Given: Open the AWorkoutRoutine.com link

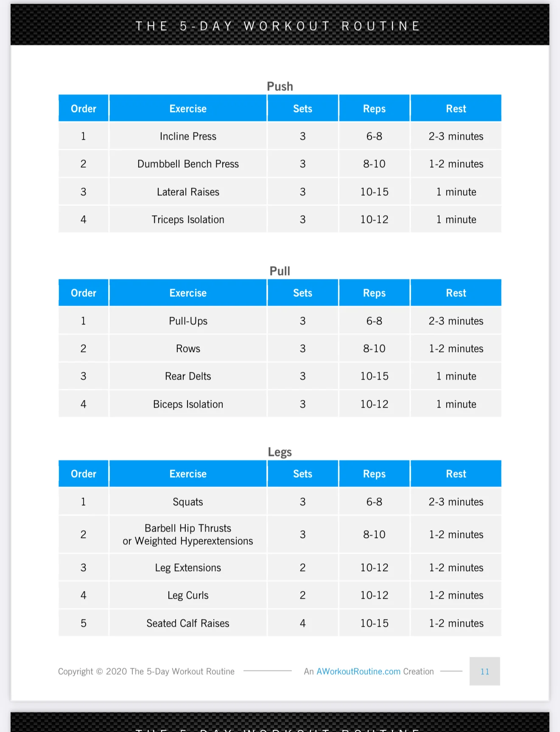Looking at the screenshot, I should (358, 671).
